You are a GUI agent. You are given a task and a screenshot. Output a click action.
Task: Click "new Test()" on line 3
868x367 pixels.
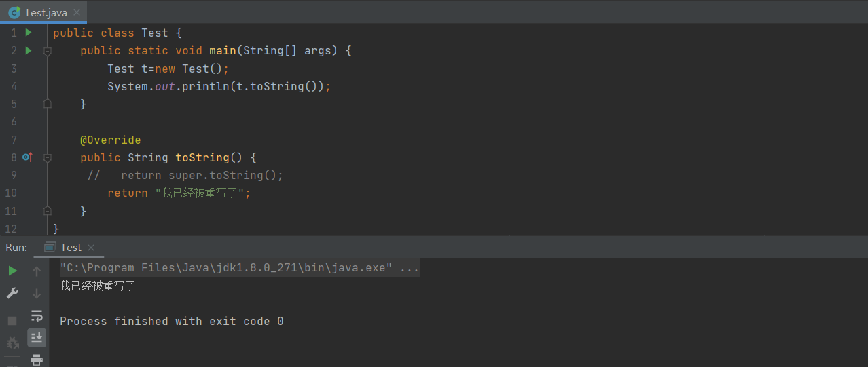tap(189, 69)
